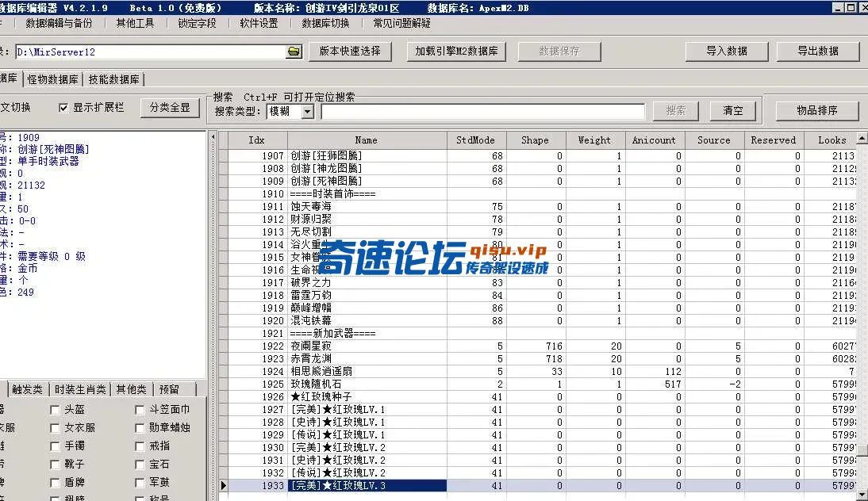Open the 数据编辑与备份 menu
This screenshot has width=868, height=501.
tap(59, 23)
